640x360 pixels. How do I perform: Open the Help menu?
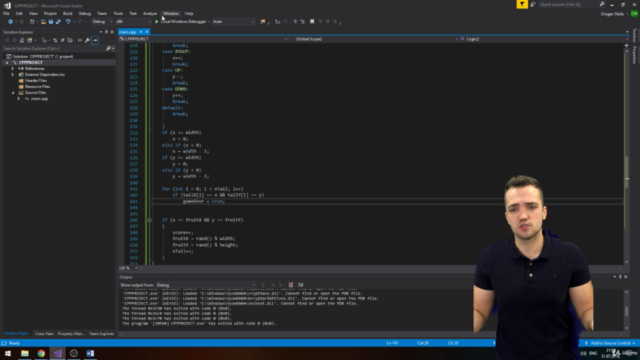click(189, 13)
